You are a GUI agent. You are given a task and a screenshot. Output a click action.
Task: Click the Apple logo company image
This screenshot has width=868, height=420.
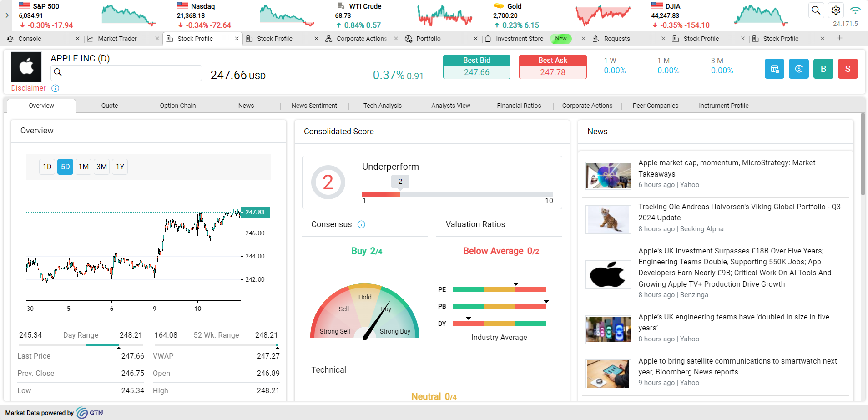tap(26, 67)
